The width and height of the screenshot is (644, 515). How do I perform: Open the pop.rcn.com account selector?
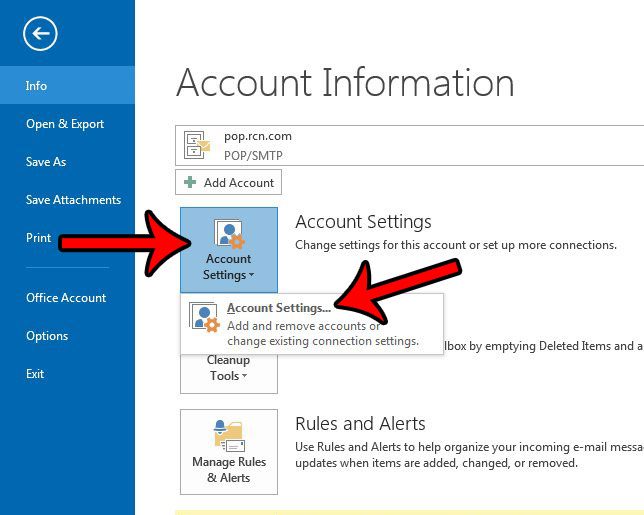pyautogui.click(x=410, y=145)
